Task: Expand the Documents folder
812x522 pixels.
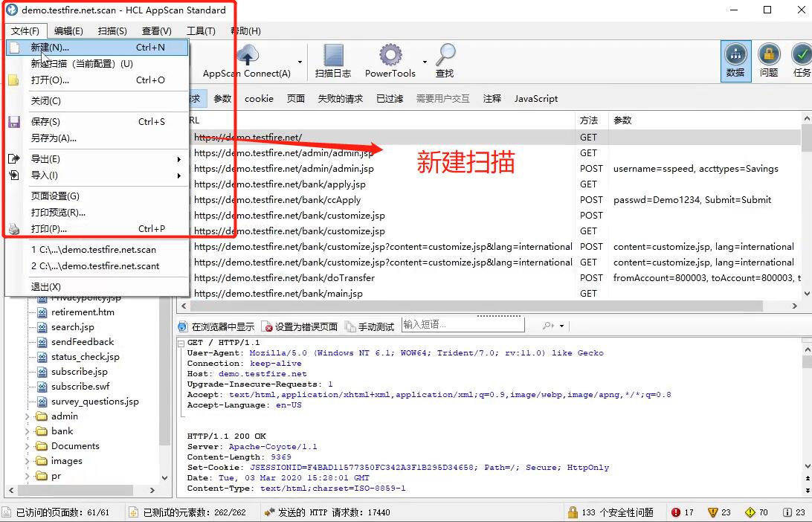Action: (28, 446)
